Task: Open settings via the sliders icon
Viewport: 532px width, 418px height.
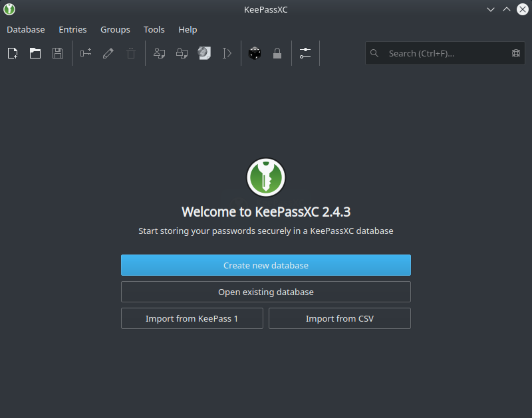Action: pyautogui.click(x=305, y=53)
